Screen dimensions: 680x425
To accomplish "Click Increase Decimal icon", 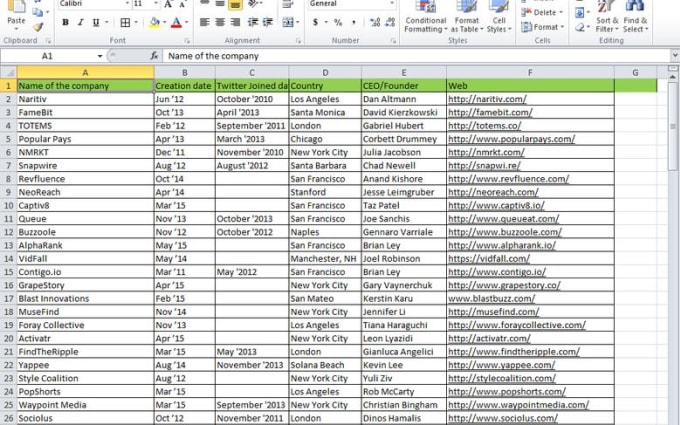I will pyautogui.click(x=375, y=22).
